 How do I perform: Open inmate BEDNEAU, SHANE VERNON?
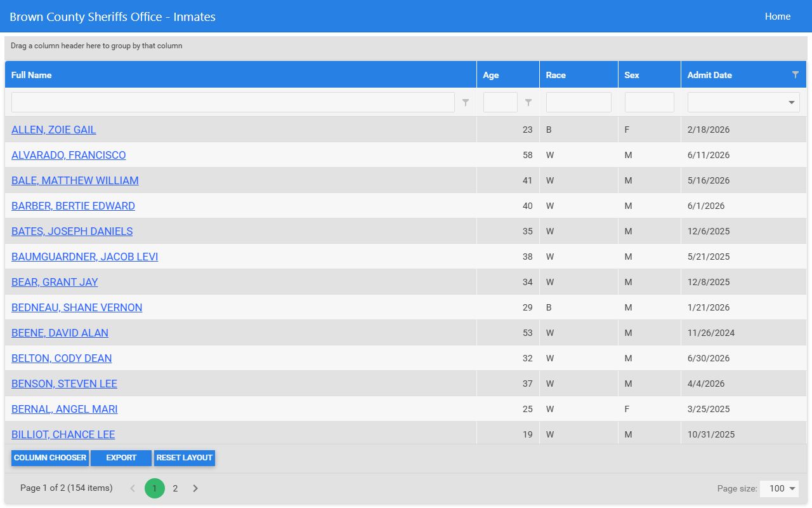coord(77,307)
